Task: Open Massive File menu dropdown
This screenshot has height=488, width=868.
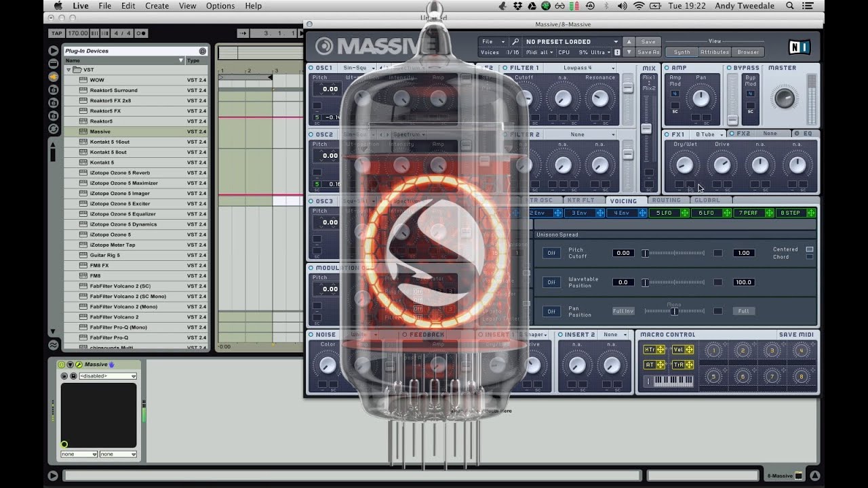Action: tap(493, 41)
